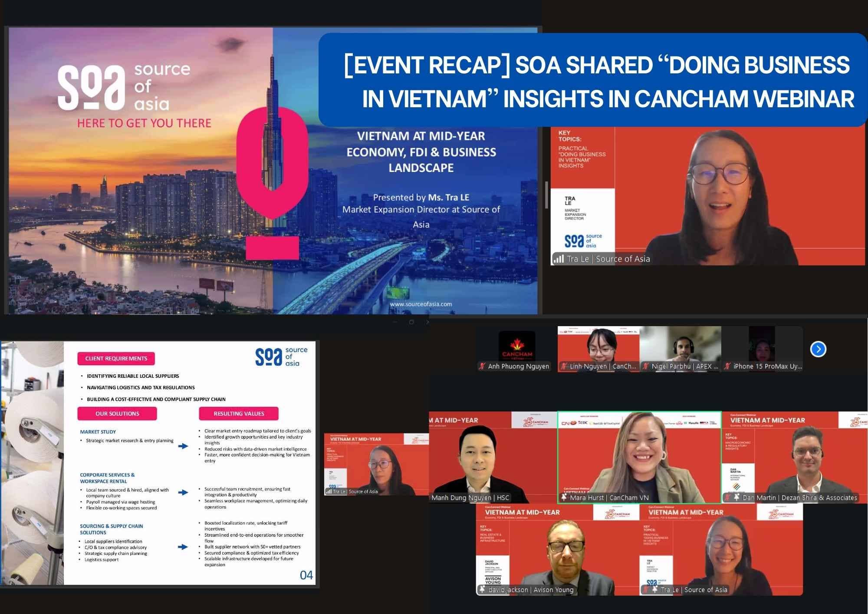Select david.jackson's Avison Young video tile
868x614 pixels.
pyautogui.click(x=558, y=549)
